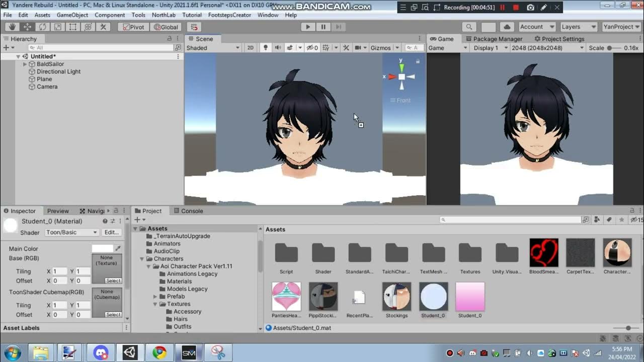Switch to Project Settings tab
644x362 pixels.
[559, 39]
